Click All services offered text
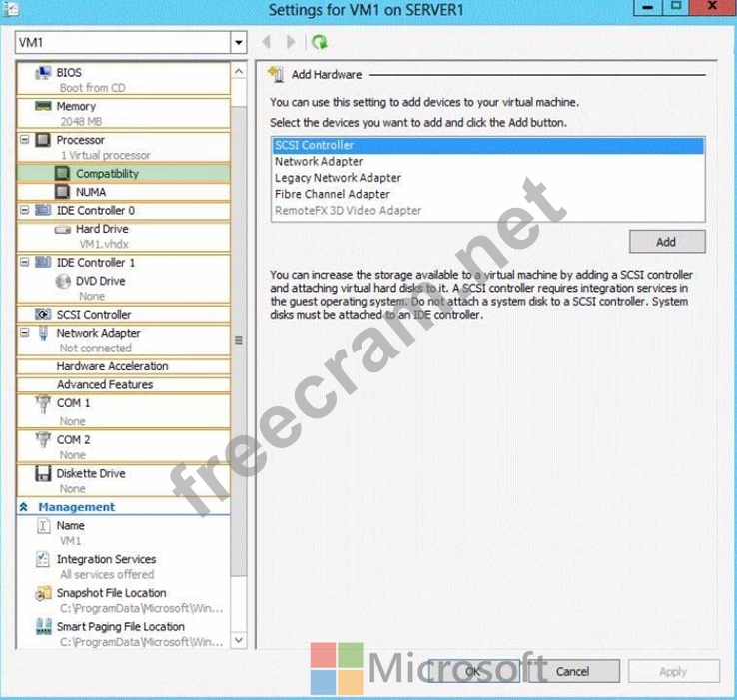This screenshot has height=700, width=737. pyautogui.click(x=107, y=574)
